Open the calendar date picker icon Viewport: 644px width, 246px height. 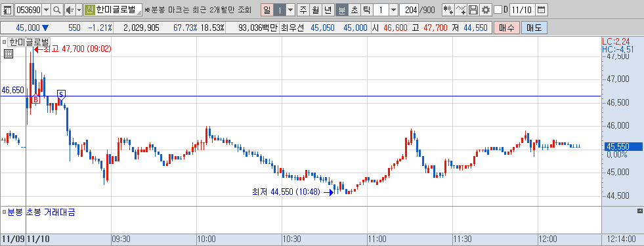[542, 9]
